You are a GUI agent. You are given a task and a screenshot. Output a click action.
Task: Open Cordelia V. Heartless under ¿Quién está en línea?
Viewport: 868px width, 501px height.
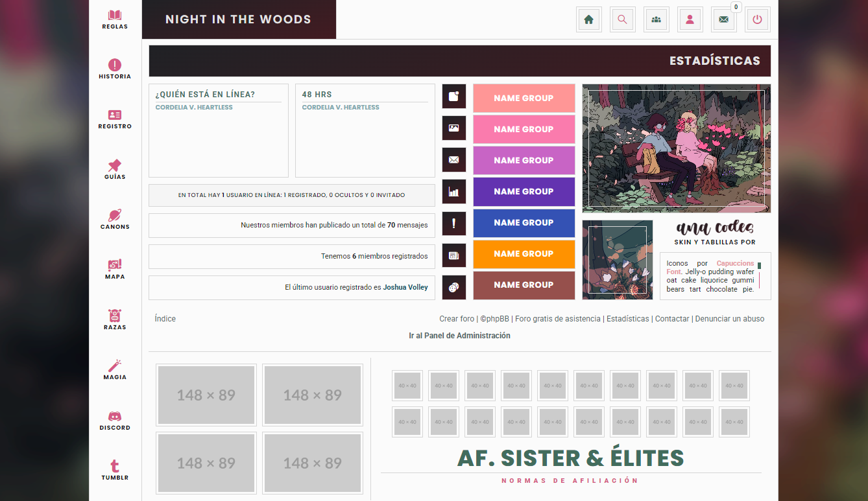click(x=194, y=108)
